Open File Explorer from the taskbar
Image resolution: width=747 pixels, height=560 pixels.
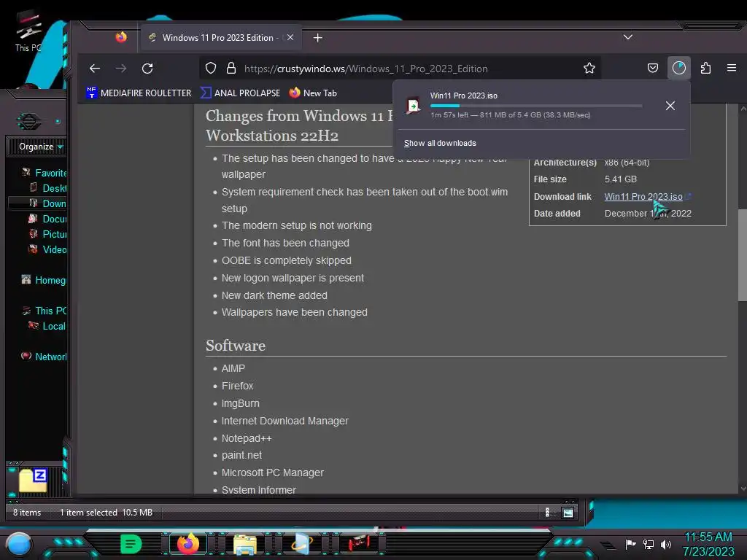[x=245, y=544]
